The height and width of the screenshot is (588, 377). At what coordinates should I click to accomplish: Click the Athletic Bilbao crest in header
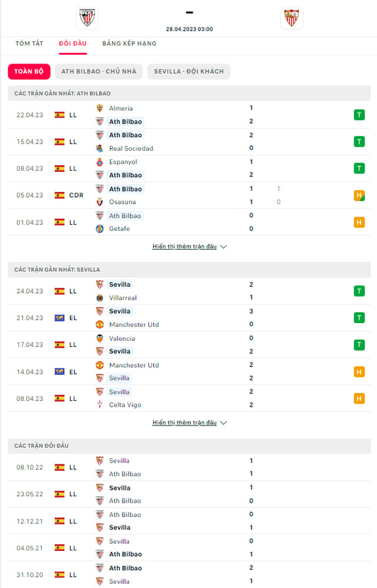click(x=87, y=18)
